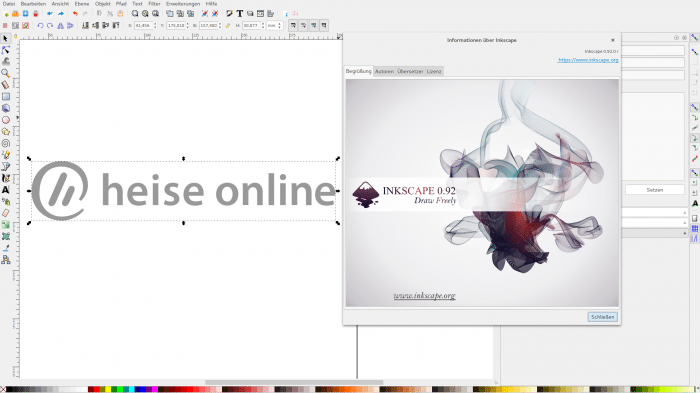
Task: Select the Zoom magnifier tool
Action: pos(6,73)
